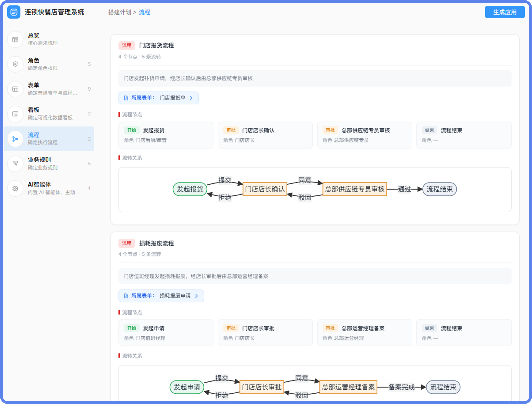Click 通过 label in flow diagram
Viewport: 532px width, 404px height.
pyautogui.click(x=405, y=189)
